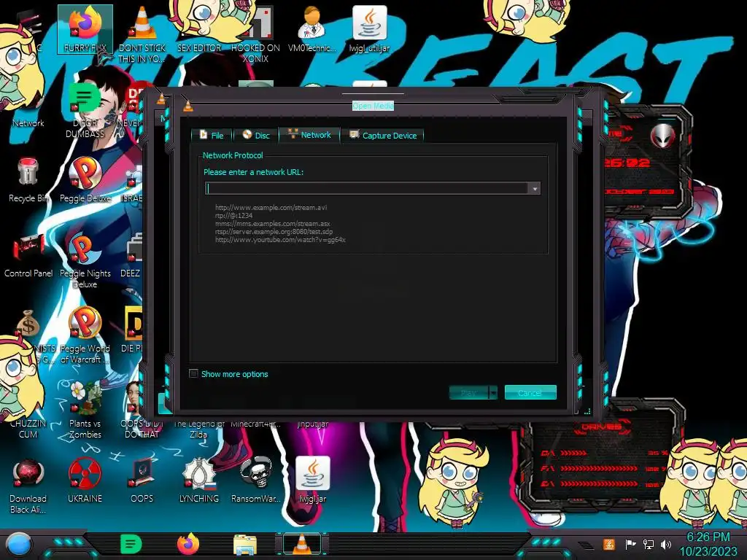Open Action Center flag in system tray
This screenshot has width=747, height=560.
pyautogui.click(x=630, y=544)
